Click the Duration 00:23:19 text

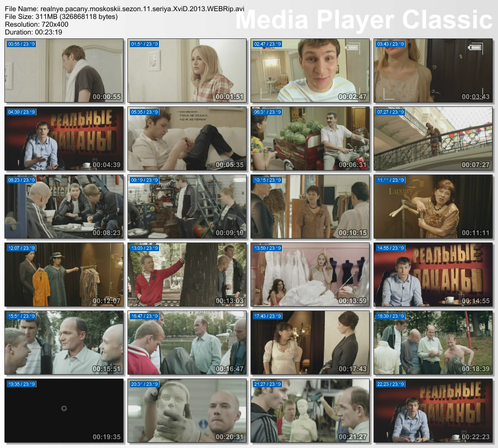(34, 32)
